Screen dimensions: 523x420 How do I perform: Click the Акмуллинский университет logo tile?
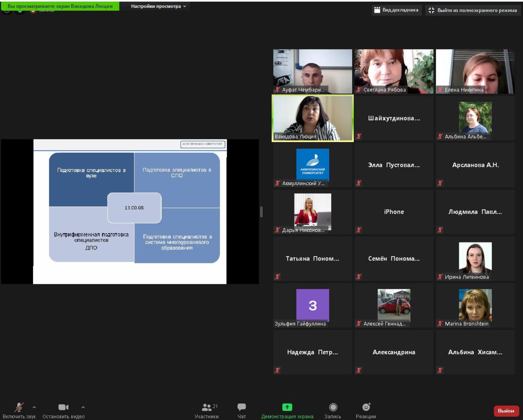pyautogui.click(x=312, y=164)
